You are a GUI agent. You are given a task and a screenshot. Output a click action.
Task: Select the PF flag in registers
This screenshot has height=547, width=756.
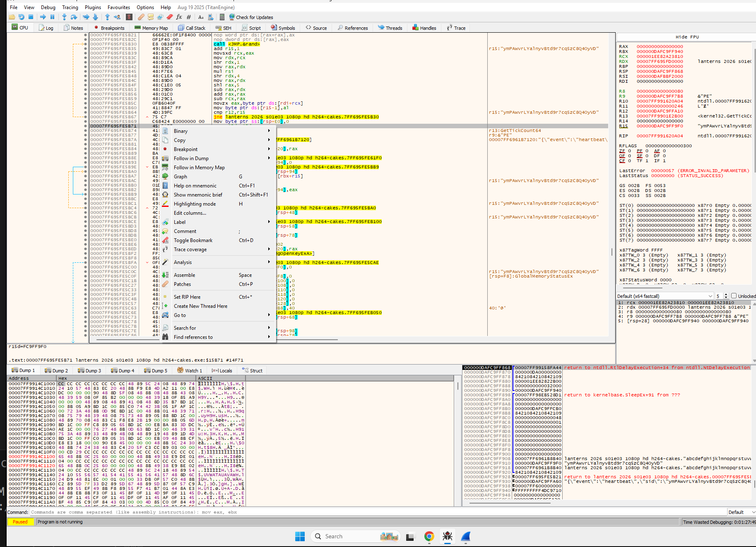click(639, 151)
